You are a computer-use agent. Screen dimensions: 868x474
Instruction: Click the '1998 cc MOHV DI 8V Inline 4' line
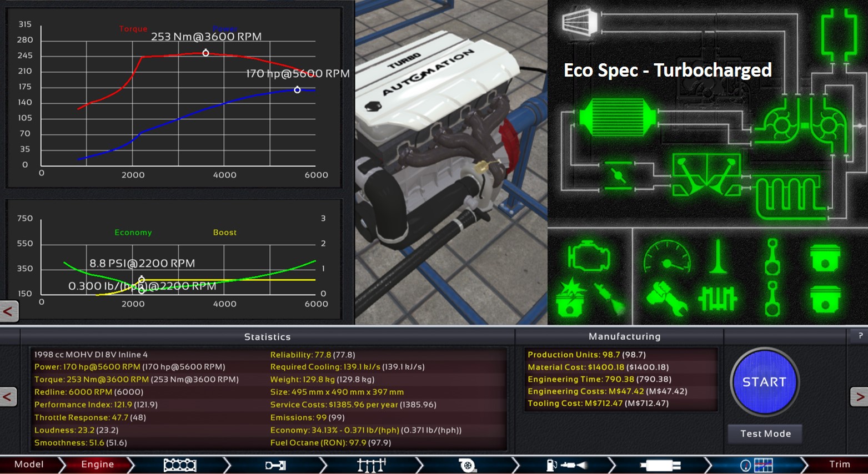[91, 355]
